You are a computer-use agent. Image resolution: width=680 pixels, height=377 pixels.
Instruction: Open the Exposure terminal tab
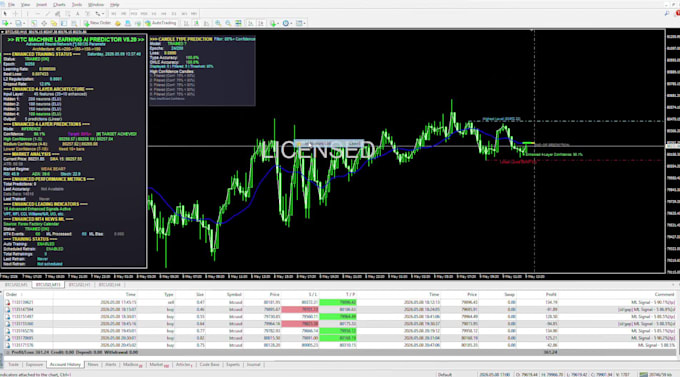point(34,364)
